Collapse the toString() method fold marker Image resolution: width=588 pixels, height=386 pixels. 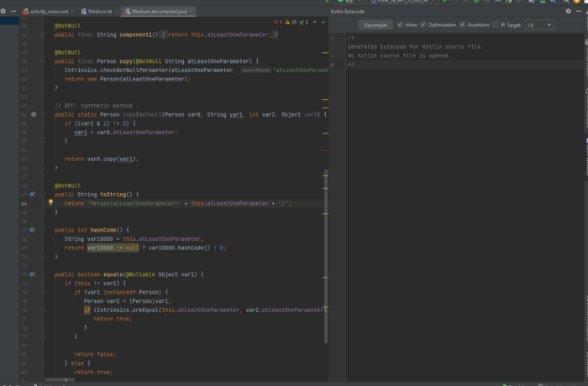[x=43, y=195]
